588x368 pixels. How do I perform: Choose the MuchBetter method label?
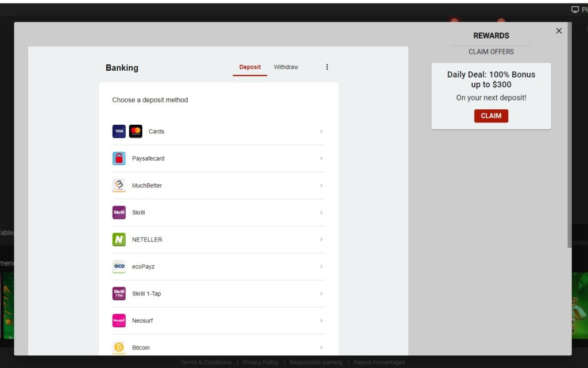(147, 186)
